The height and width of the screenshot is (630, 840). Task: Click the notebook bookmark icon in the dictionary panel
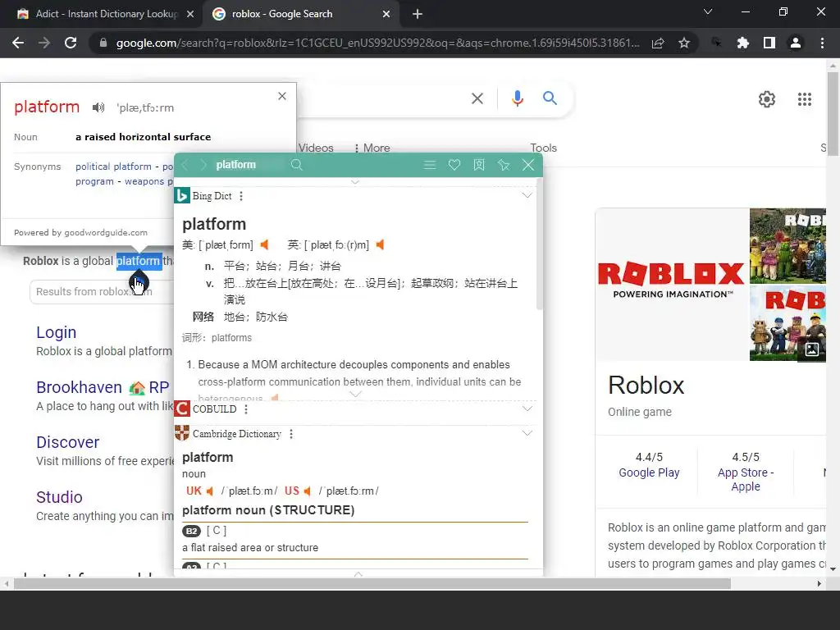(479, 164)
